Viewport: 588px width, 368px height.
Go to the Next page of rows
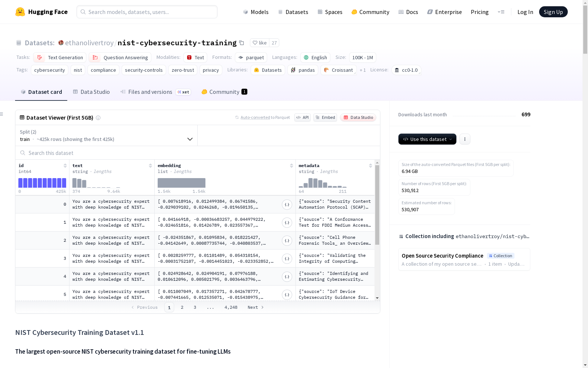tap(256, 307)
